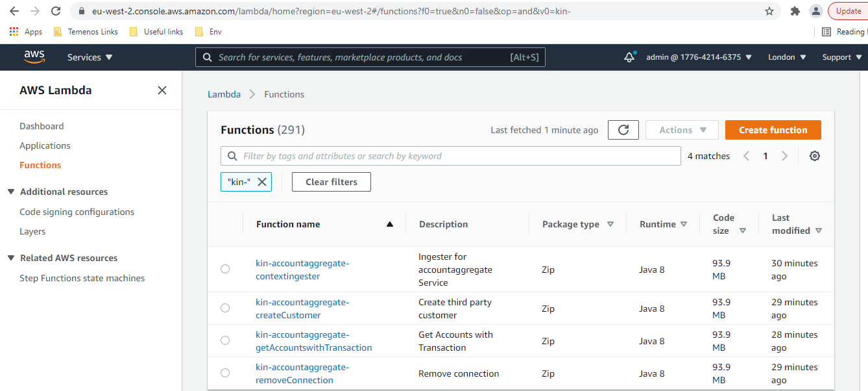Navigate to Layers in sidebar

pos(32,231)
